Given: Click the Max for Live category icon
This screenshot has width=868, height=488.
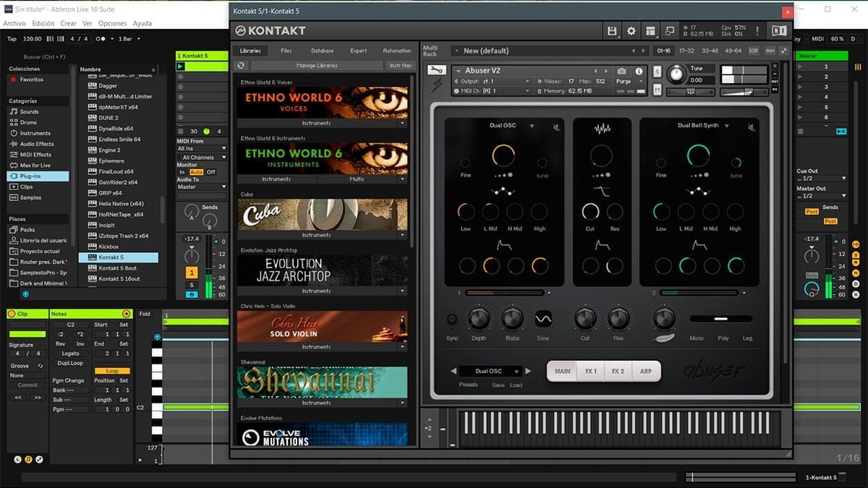Looking at the screenshot, I should click(14, 166).
